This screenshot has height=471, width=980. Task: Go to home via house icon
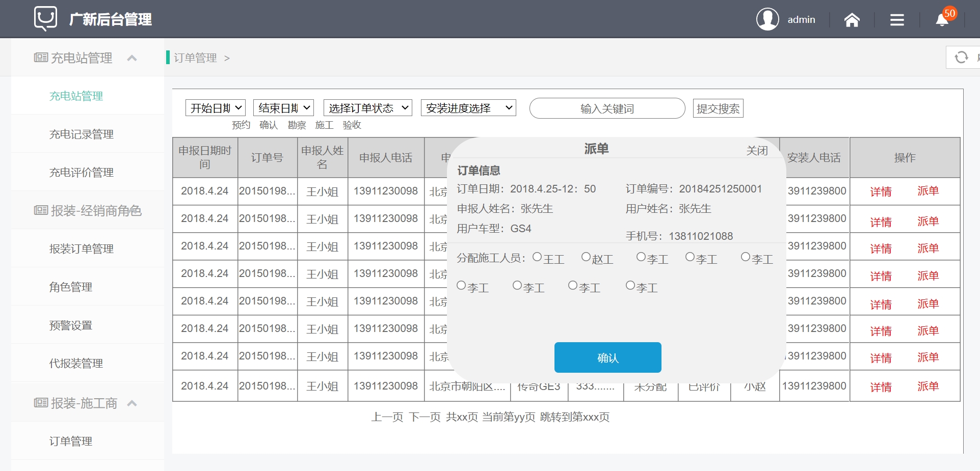852,20
